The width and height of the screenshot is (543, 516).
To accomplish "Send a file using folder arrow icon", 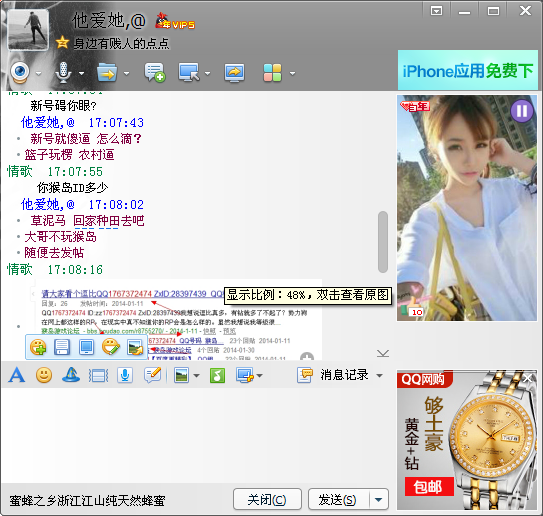I will tap(107, 72).
